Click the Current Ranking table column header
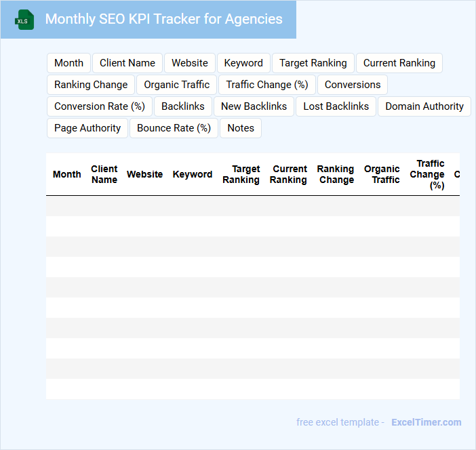This screenshot has height=450, width=476. 288,174
